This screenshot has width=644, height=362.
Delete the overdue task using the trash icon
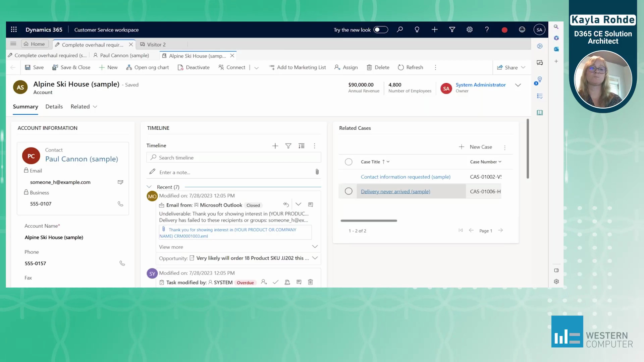point(310,282)
